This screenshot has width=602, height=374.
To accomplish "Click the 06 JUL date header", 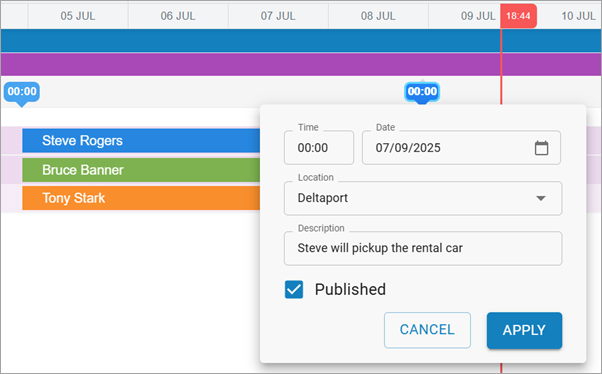I will (178, 16).
